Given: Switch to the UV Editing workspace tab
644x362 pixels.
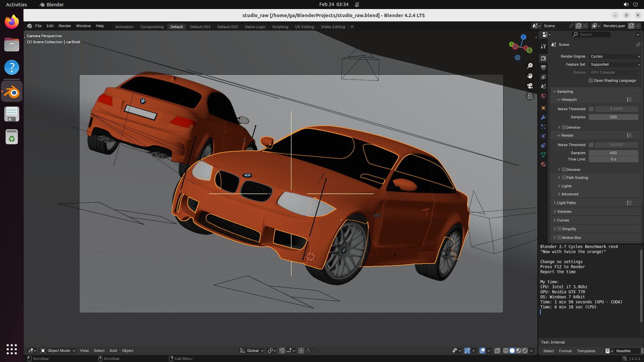Looking at the screenshot, I should [304, 26].
